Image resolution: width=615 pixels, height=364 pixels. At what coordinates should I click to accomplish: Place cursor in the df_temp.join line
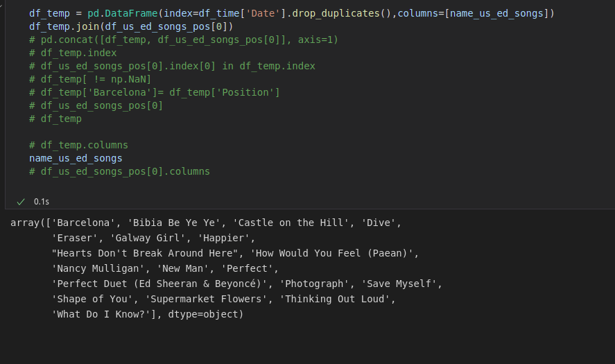[x=131, y=26]
